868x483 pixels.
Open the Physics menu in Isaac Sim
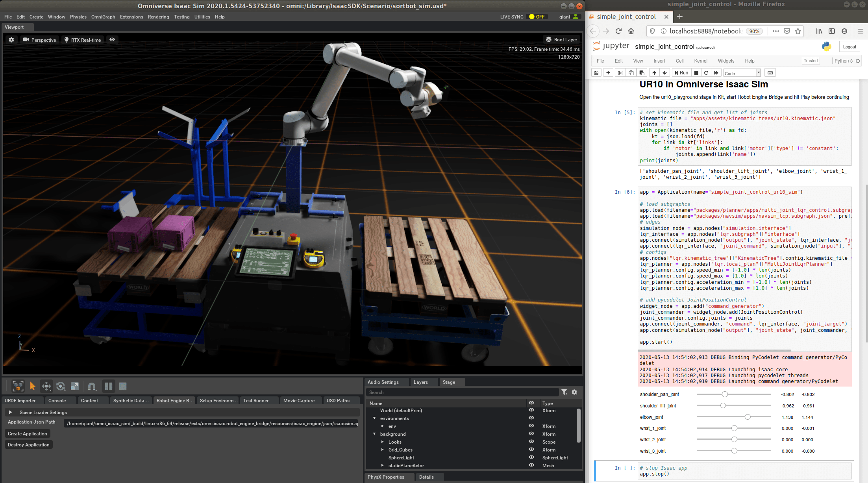point(78,17)
